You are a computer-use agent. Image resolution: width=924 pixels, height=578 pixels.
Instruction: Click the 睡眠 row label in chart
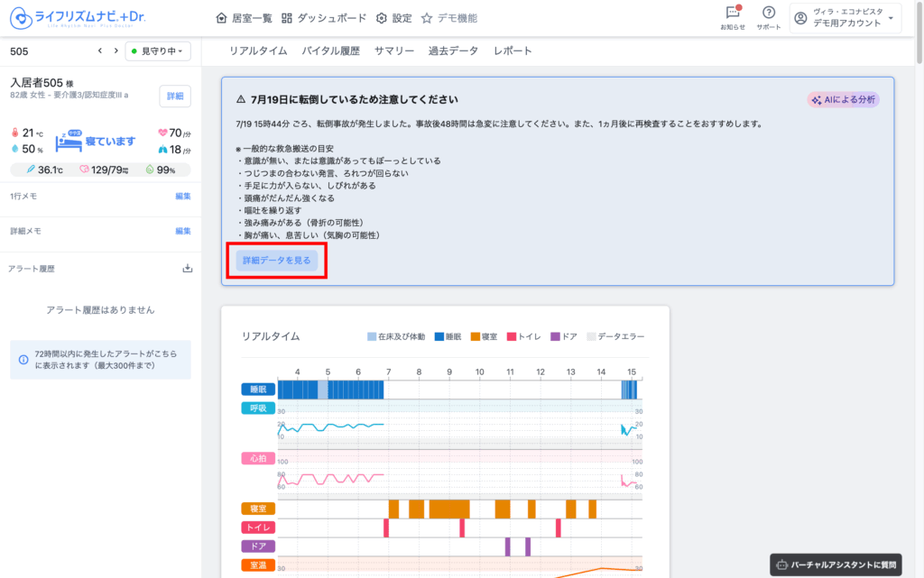point(258,390)
